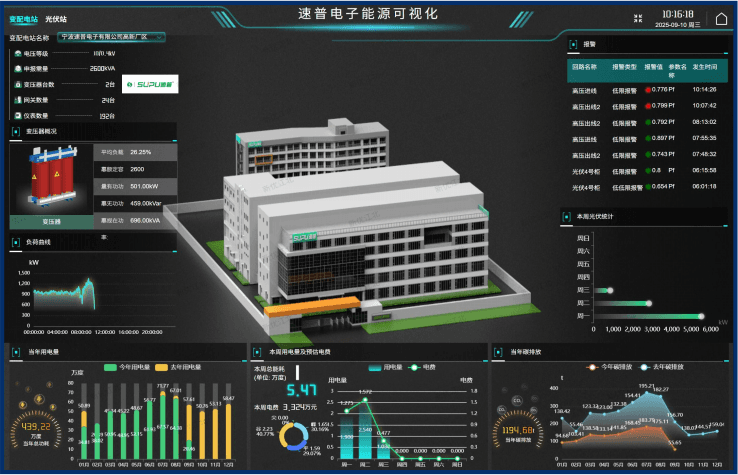Click the load curve peak in 负荷曲线 chart

88,281
